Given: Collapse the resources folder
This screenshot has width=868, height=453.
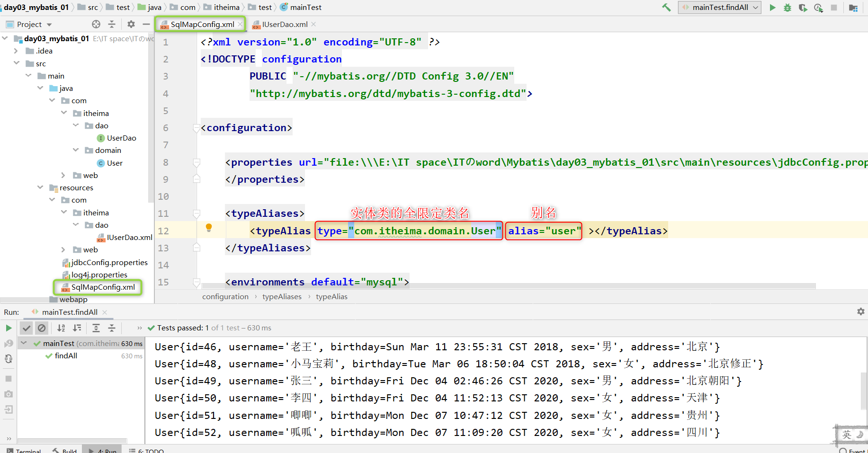Looking at the screenshot, I should (x=40, y=187).
